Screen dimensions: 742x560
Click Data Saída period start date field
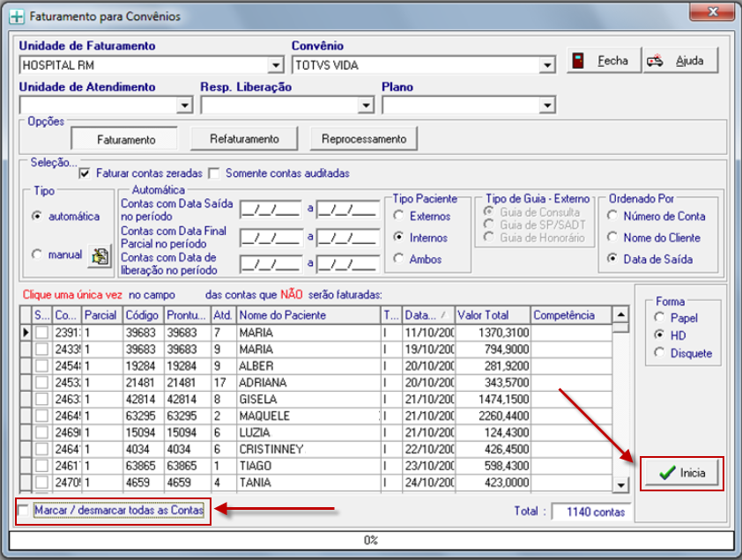pyautogui.click(x=271, y=210)
